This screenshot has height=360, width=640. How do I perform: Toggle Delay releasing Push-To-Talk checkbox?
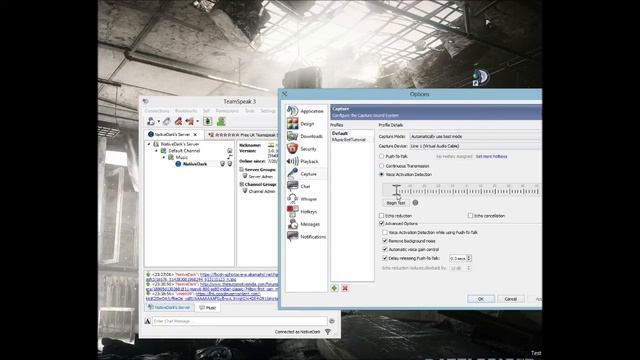click(x=385, y=258)
